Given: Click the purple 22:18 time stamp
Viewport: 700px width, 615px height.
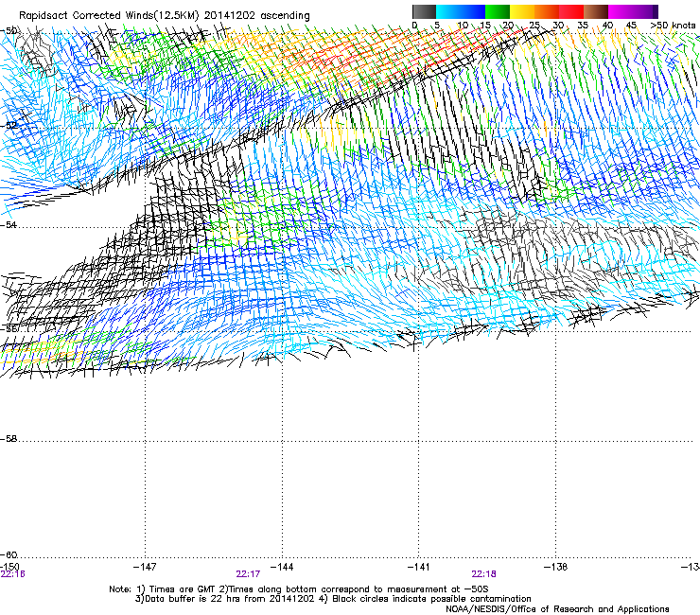Looking at the screenshot, I should point(484,574).
